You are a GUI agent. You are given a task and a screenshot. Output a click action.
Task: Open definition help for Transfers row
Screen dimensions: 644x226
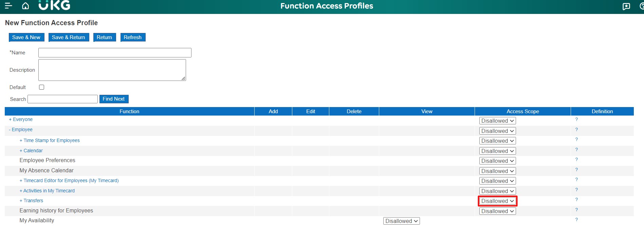tap(576, 200)
